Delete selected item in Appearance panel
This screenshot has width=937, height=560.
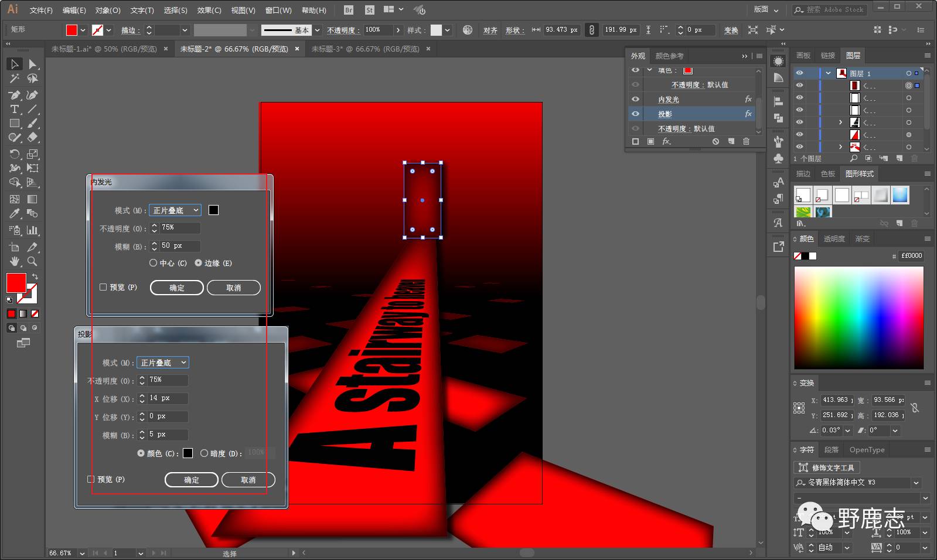746,142
